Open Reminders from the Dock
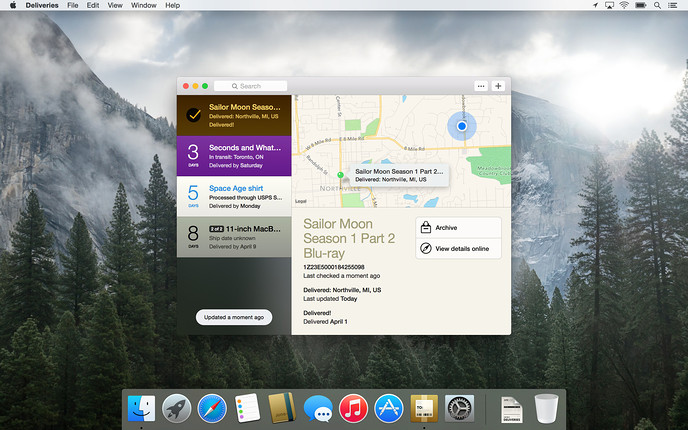The width and height of the screenshot is (688, 430). (x=247, y=408)
